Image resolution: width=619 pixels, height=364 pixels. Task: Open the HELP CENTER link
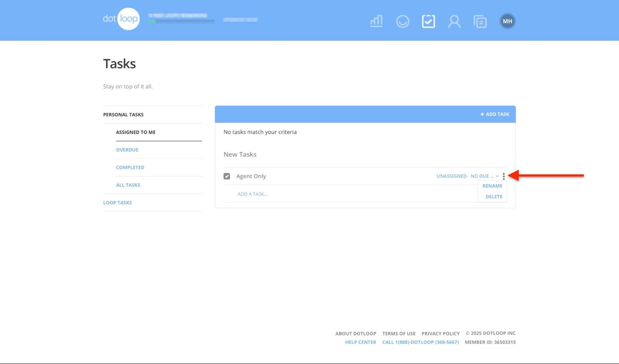(x=361, y=342)
